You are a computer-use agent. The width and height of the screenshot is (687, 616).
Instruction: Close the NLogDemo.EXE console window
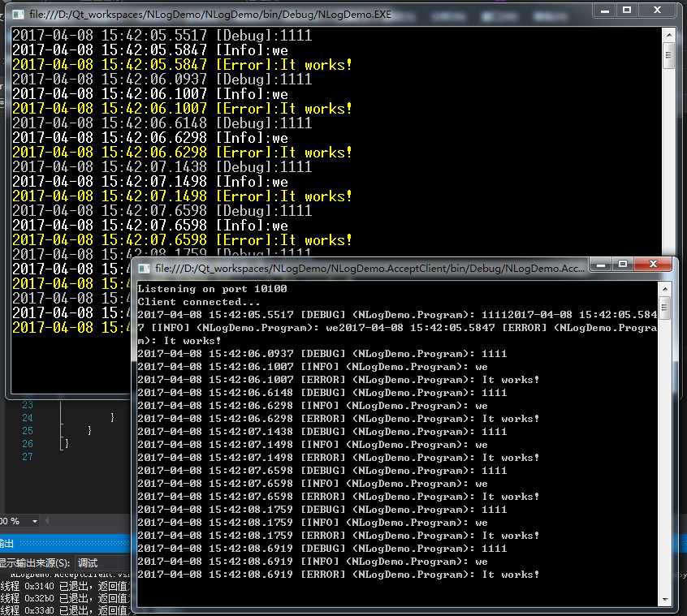pyautogui.click(x=657, y=11)
